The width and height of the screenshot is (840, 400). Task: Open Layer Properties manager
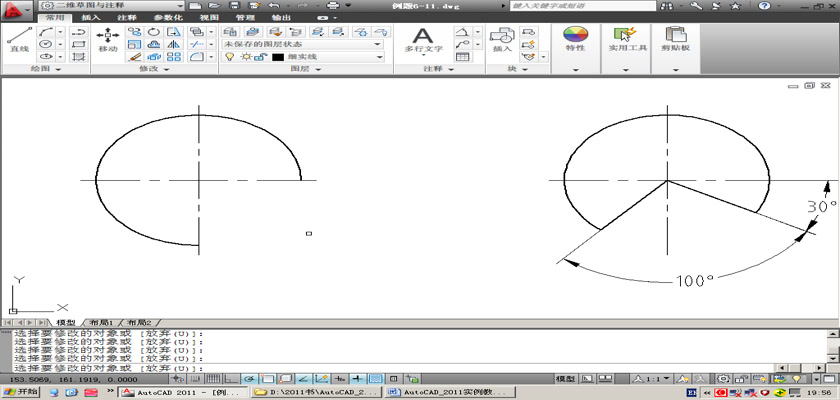coord(230,32)
